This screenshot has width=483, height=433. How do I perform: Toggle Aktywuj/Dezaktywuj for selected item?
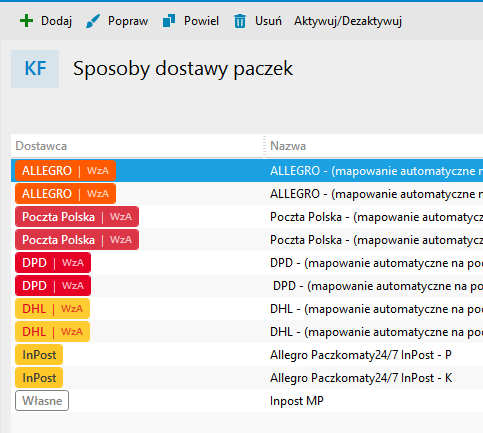(348, 21)
